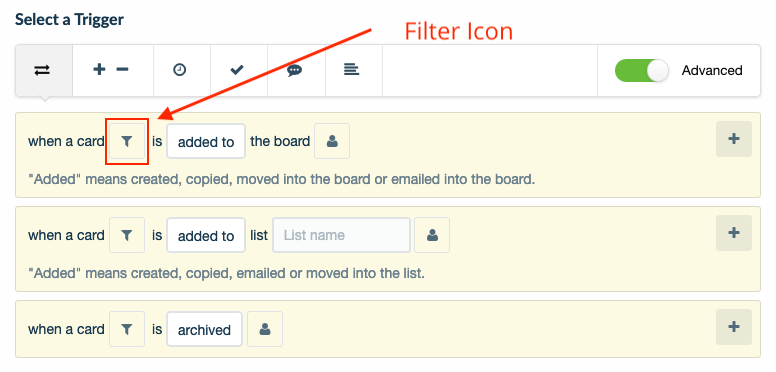Open "added to" dropdown in list trigger
This screenshot has width=776, height=372.
pos(206,235)
